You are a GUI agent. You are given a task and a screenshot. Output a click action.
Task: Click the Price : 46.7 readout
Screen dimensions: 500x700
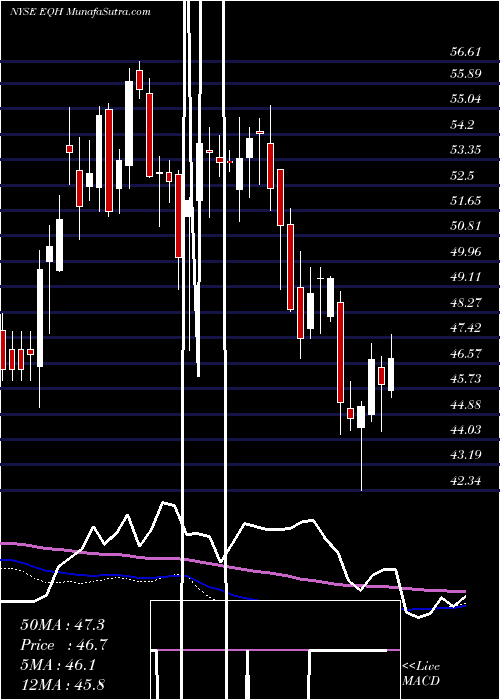(x=64, y=645)
